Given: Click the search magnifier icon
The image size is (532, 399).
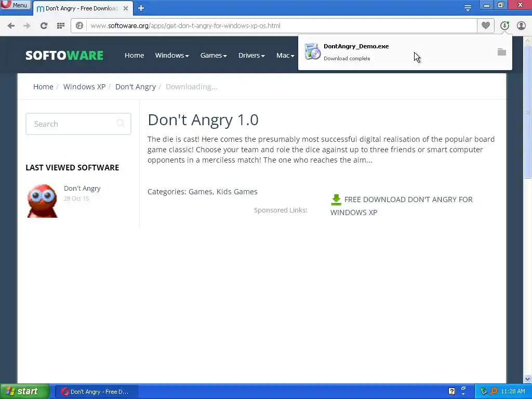Looking at the screenshot, I should (x=121, y=123).
